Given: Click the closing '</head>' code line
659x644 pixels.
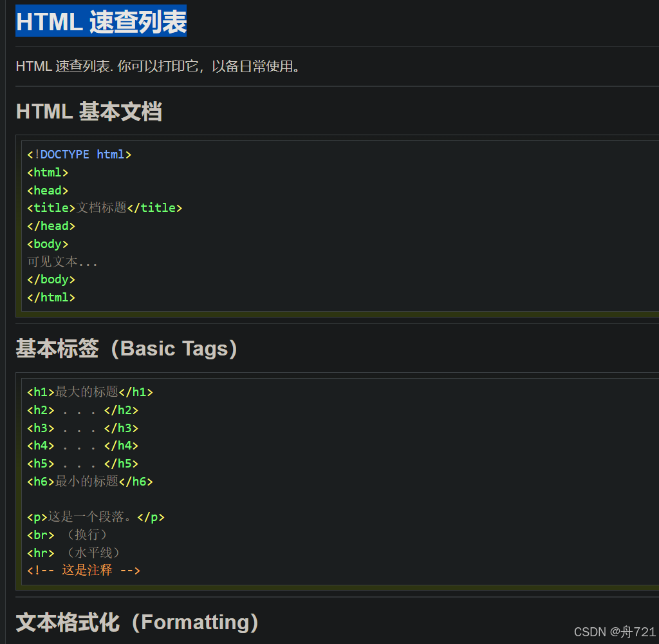Looking at the screenshot, I should (x=51, y=226).
